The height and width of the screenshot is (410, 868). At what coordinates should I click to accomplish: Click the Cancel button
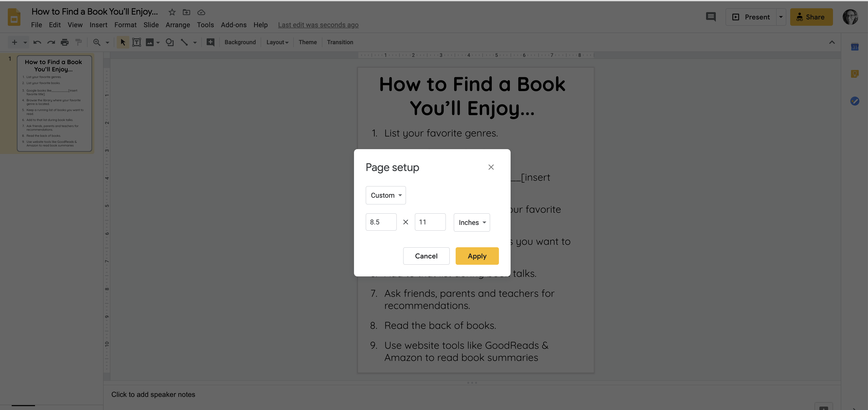[x=426, y=256]
